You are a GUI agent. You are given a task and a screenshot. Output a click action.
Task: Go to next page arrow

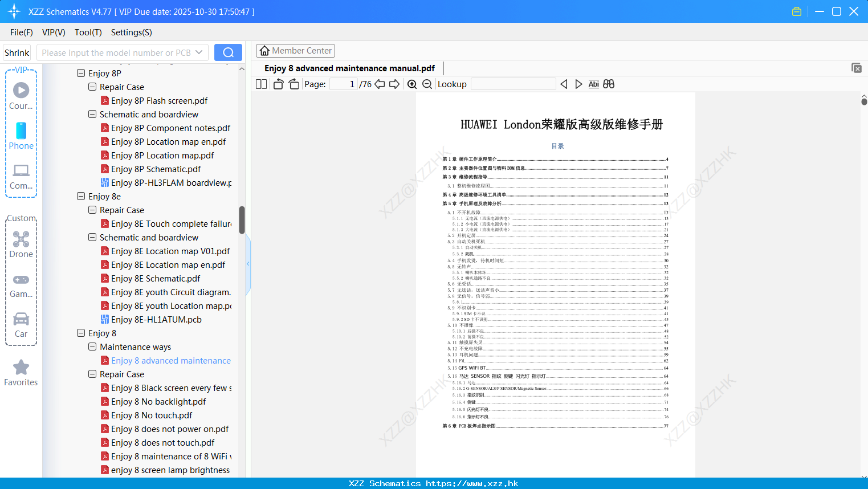point(394,84)
